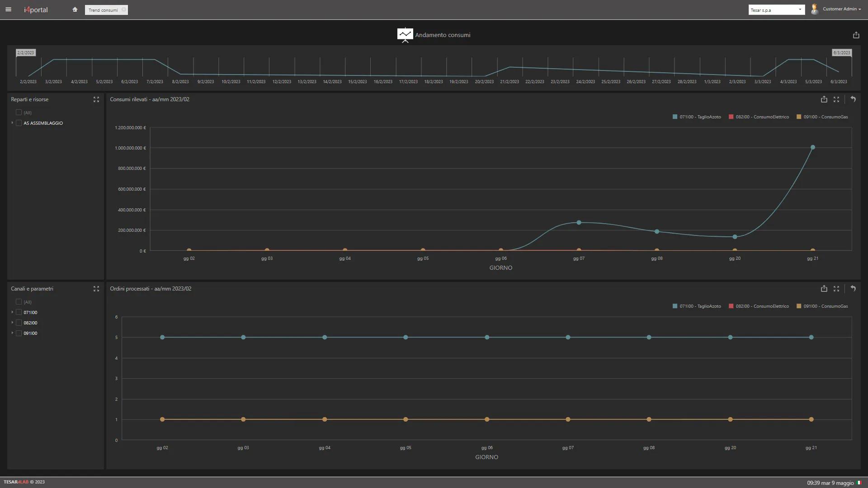Screen dimensions: 868x488
Task: Open the Customer Admin user menu
Action: [841, 9]
